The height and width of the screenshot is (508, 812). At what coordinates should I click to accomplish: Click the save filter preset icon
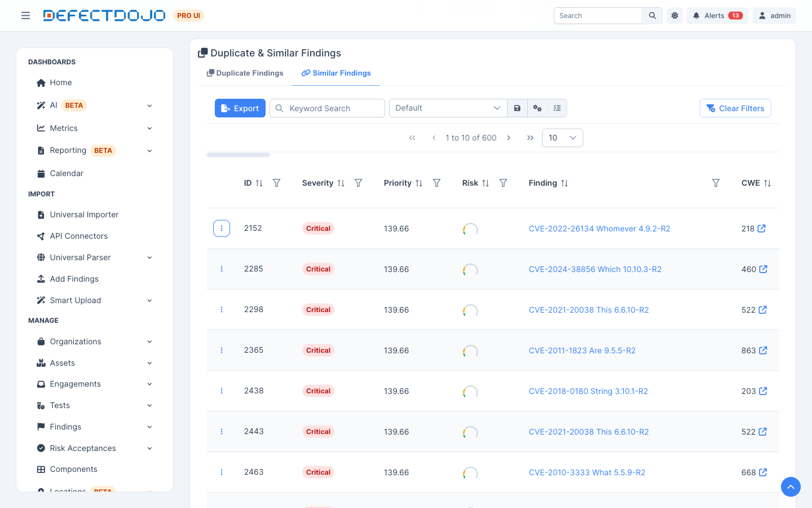click(517, 108)
